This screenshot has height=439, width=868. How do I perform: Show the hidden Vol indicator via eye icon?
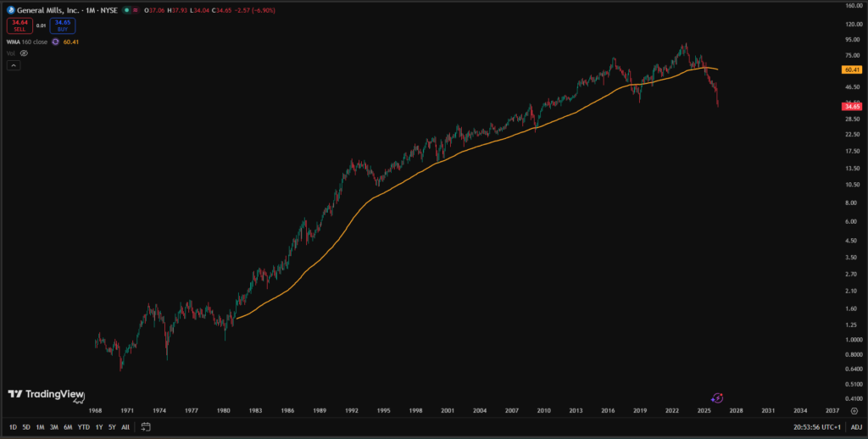[x=24, y=53]
